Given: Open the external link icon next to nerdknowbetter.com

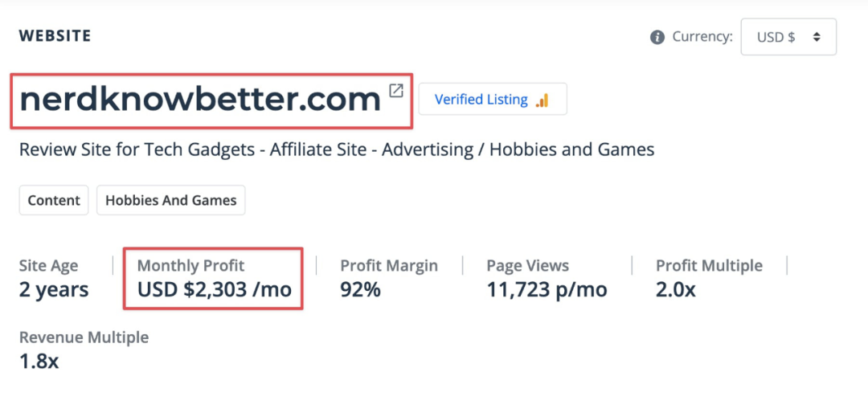Looking at the screenshot, I should [396, 91].
